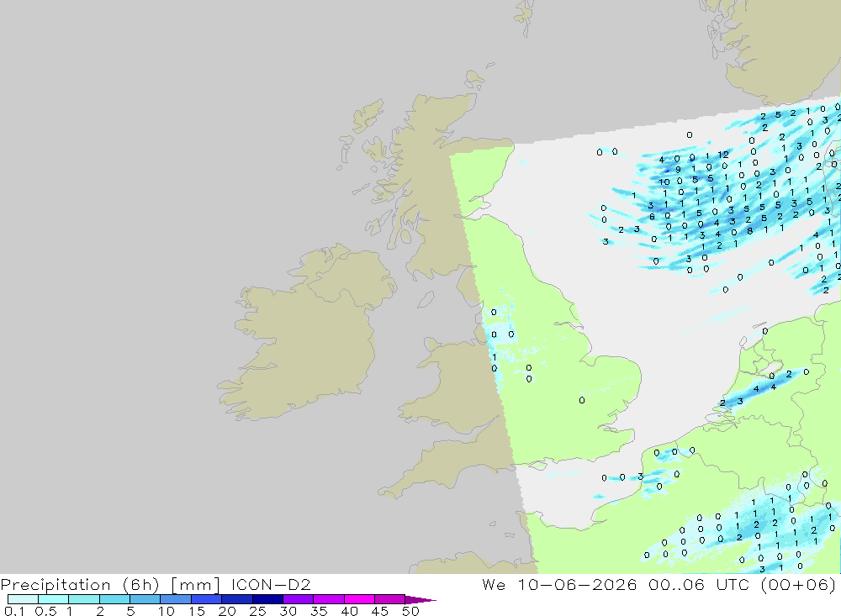This screenshot has height=616, width=841.
Task: Click the '35' legend scale label
Action: click(x=319, y=611)
